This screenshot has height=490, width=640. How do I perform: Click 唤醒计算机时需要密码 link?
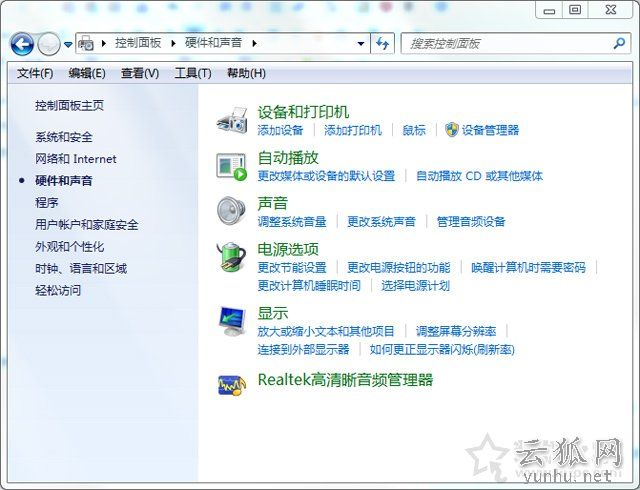[529, 267]
